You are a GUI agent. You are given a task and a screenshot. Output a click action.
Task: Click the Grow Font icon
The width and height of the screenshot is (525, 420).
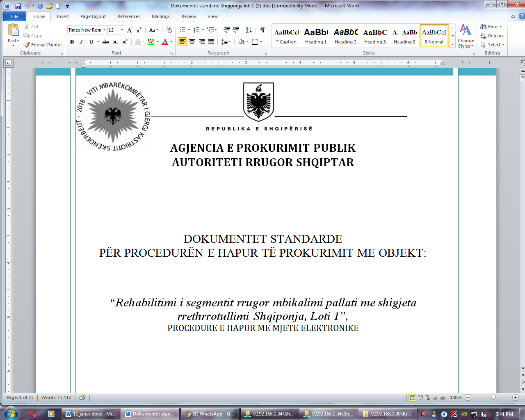point(130,30)
